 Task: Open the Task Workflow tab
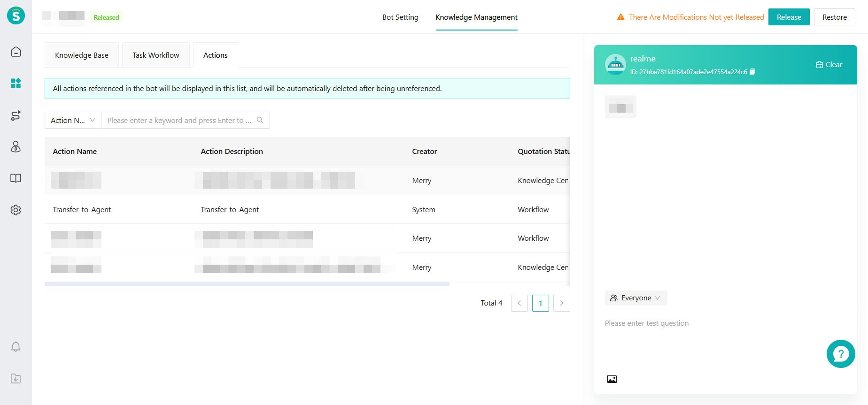click(x=156, y=55)
